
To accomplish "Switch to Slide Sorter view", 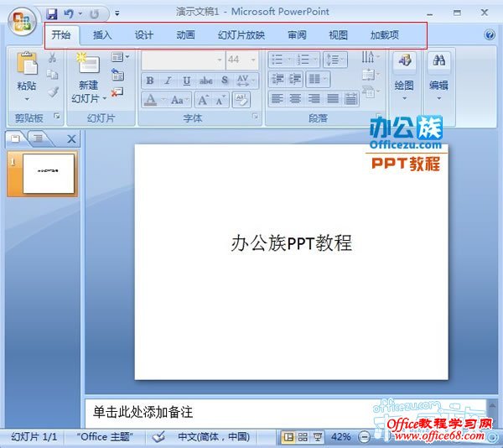I will (x=303, y=437).
